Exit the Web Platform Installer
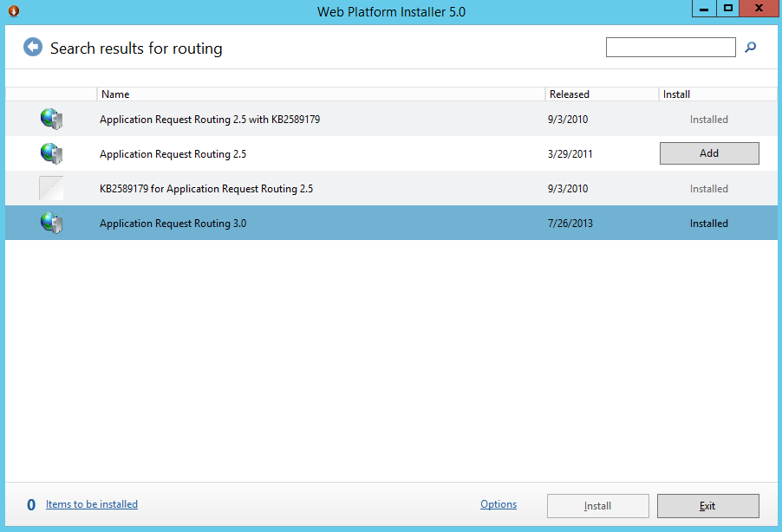Image resolution: width=782 pixels, height=532 pixels. click(x=708, y=506)
